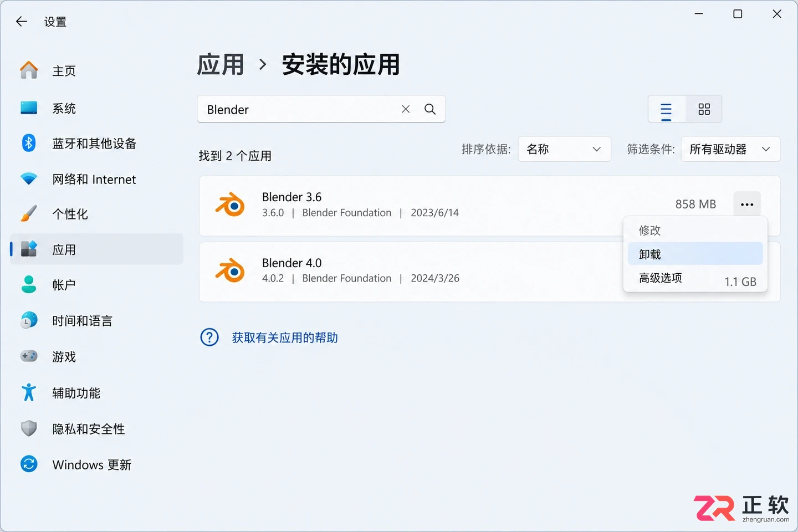
Task: Click the back arrow in Settings
Action: point(22,22)
